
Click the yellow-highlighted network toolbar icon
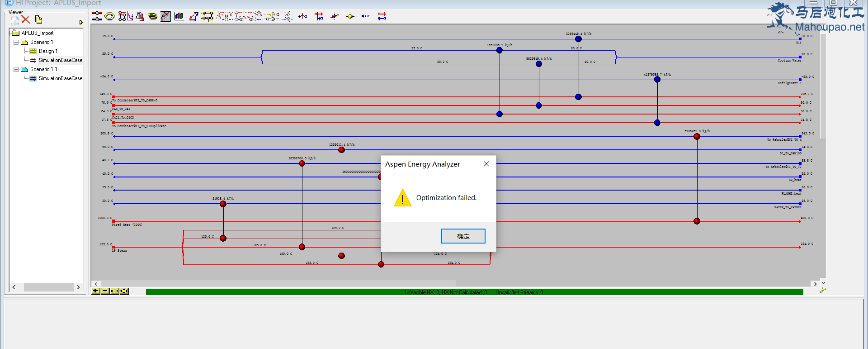coord(208,16)
